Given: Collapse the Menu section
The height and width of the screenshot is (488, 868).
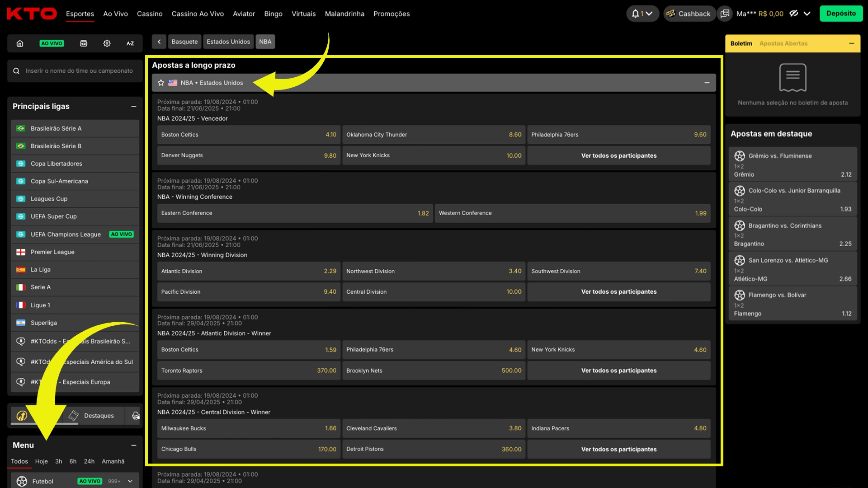Looking at the screenshot, I should (134, 445).
